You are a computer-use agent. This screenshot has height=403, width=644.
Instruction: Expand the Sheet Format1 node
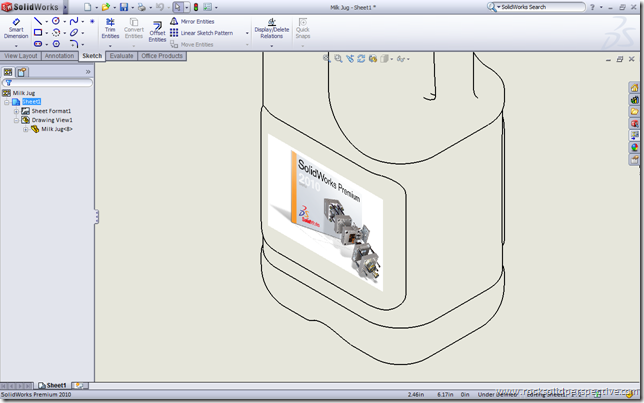click(x=16, y=111)
